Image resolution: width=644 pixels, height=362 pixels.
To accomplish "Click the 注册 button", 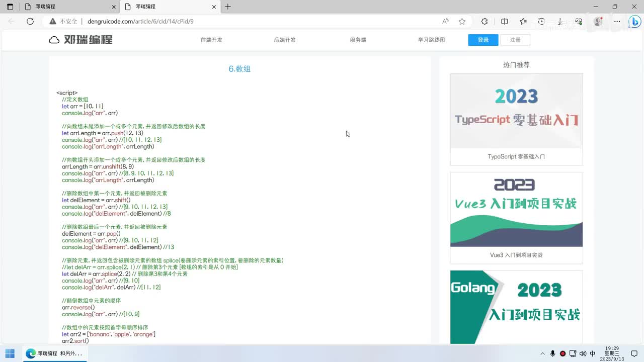I will click(x=515, y=40).
